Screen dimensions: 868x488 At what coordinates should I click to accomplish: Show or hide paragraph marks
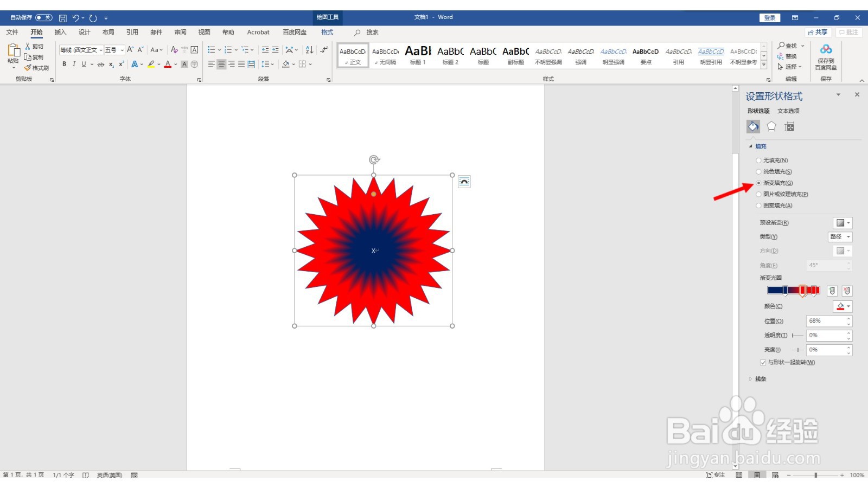point(324,50)
